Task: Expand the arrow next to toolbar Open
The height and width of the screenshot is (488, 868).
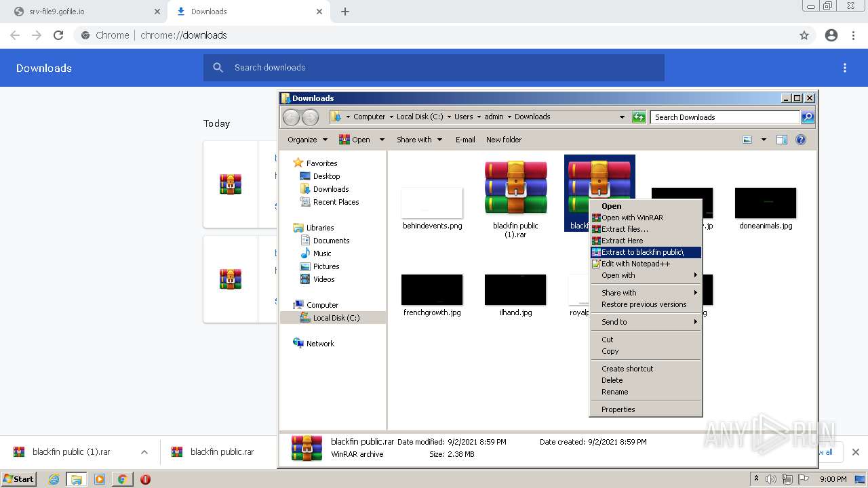Action: click(x=382, y=140)
